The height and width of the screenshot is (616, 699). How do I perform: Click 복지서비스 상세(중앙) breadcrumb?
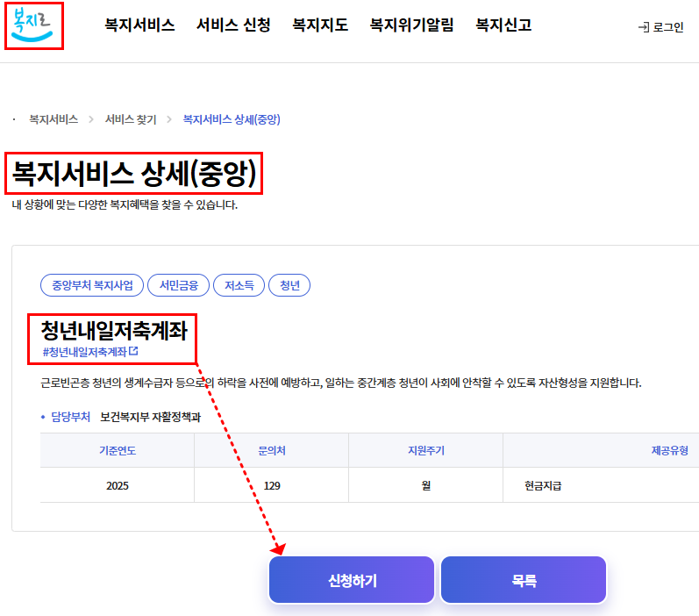pos(232,119)
